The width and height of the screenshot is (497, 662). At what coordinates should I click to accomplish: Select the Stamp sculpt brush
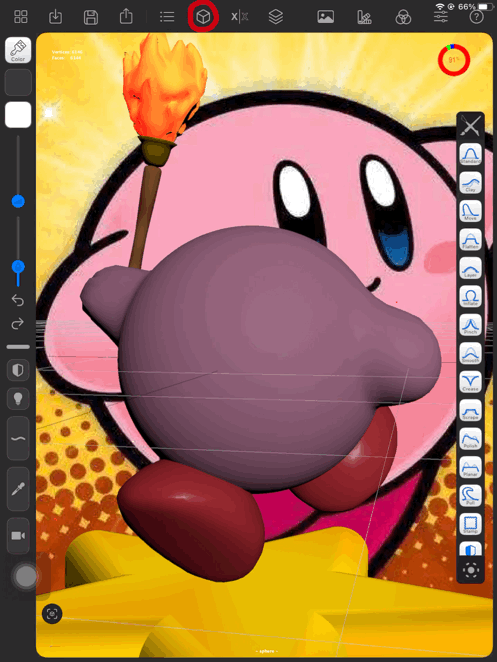(470, 524)
